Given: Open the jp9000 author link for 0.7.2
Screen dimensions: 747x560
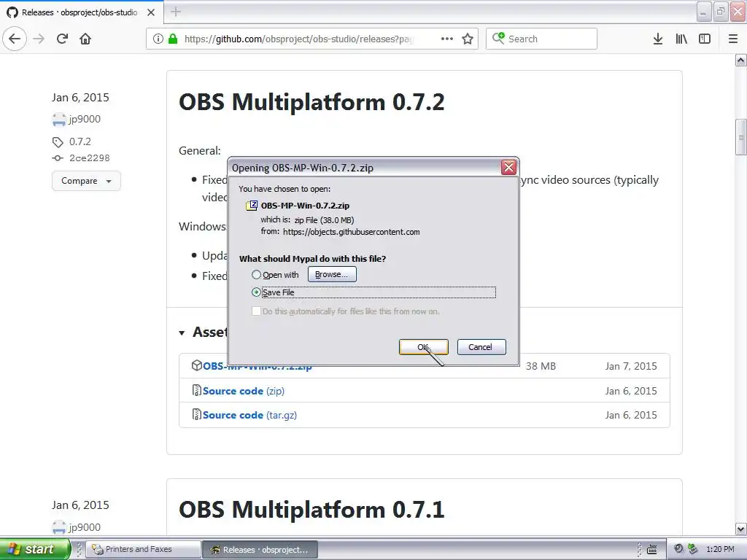Looking at the screenshot, I should click(x=85, y=119).
